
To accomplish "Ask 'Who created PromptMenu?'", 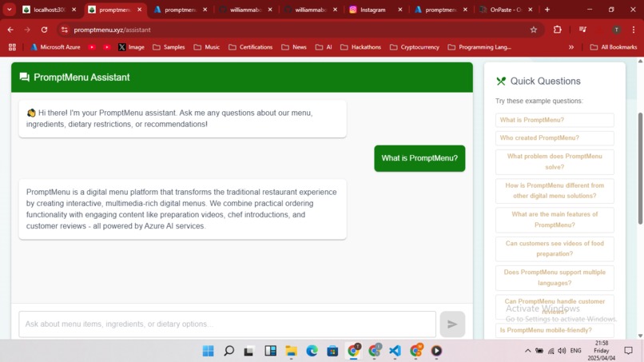I will click(555, 138).
